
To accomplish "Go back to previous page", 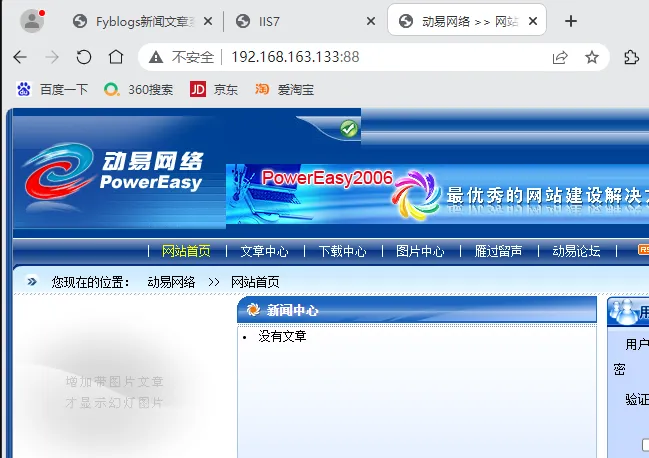I will coord(20,57).
